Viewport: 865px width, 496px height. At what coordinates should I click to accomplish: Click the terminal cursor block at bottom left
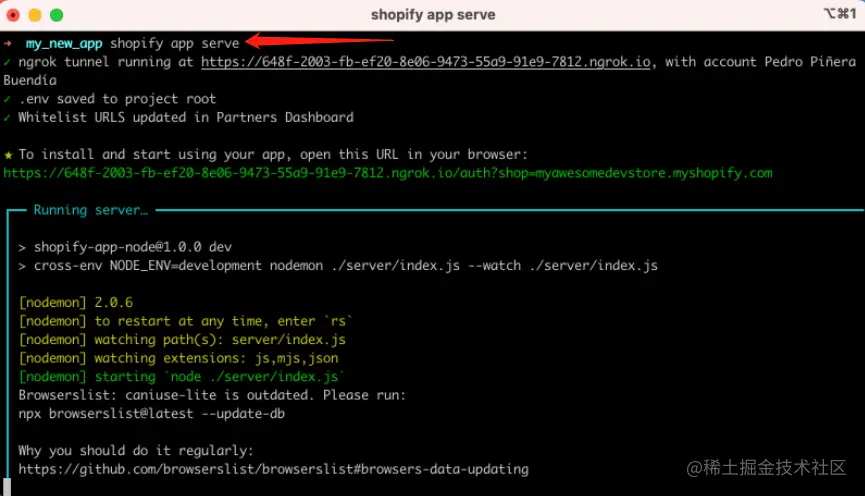[7, 487]
